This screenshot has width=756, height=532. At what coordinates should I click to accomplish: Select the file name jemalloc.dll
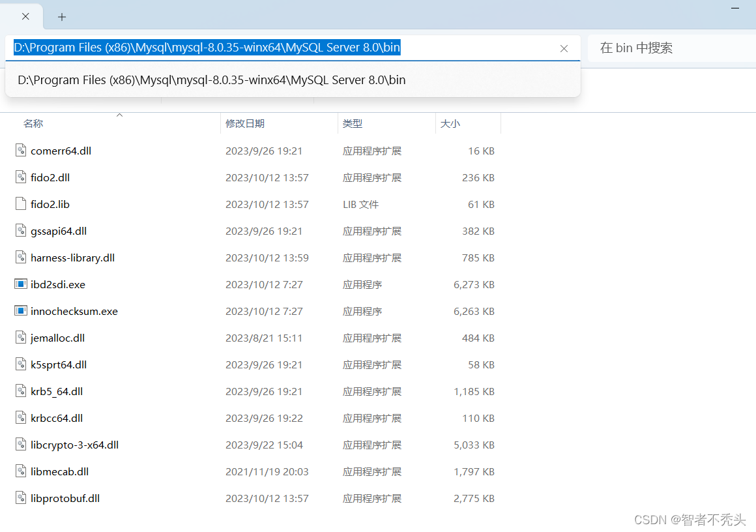tap(58, 338)
